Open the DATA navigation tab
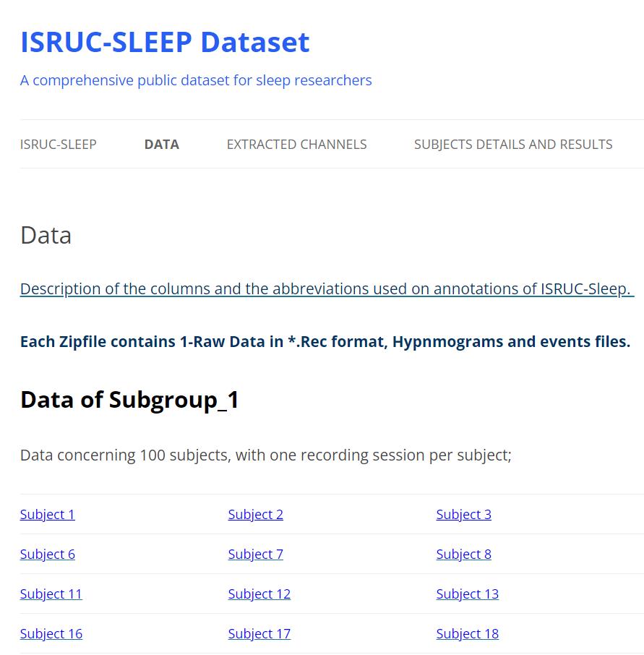The width and height of the screenshot is (644, 655). tap(161, 144)
